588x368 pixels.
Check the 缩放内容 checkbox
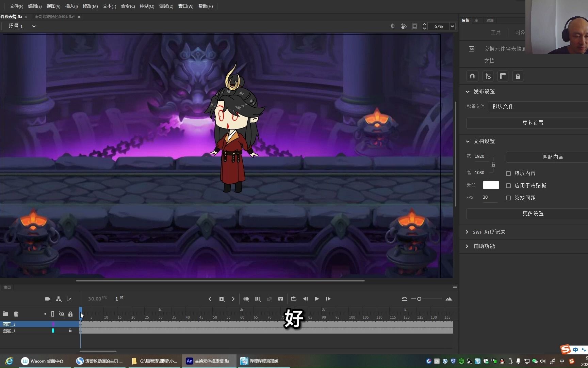pyautogui.click(x=508, y=173)
